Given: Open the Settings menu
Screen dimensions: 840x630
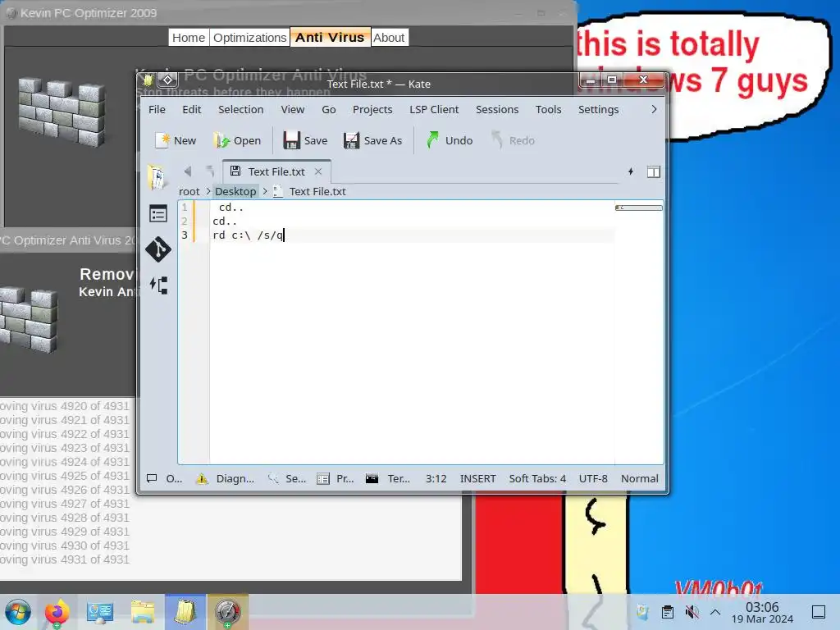Looking at the screenshot, I should 598,109.
